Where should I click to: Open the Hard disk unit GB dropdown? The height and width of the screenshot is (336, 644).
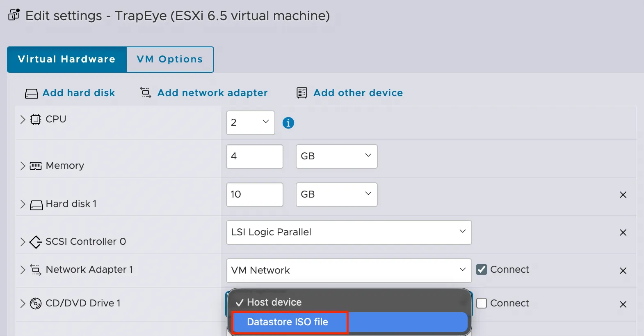coord(337,195)
